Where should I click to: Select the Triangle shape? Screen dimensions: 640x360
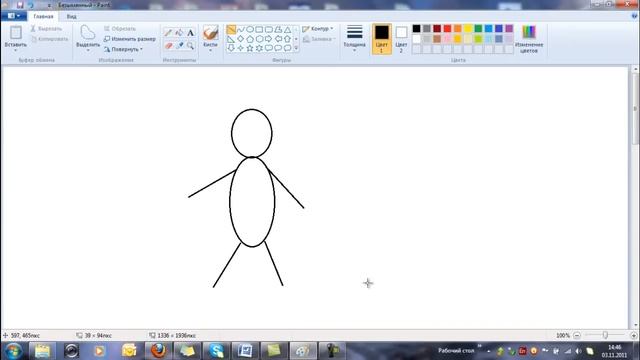[287, 29]
